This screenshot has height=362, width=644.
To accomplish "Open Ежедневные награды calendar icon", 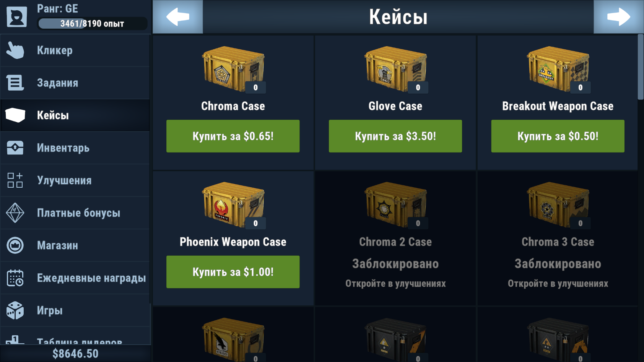I will [x=15, y=278].
